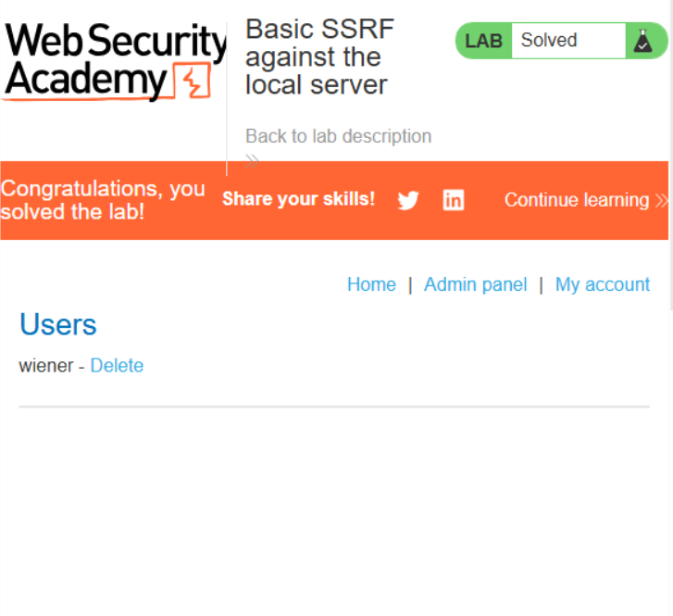Viewport: 673px width, 616px height.
Task: Click the chevron after Continue learning
Action: pyautogui.click(x=661, y=200)
